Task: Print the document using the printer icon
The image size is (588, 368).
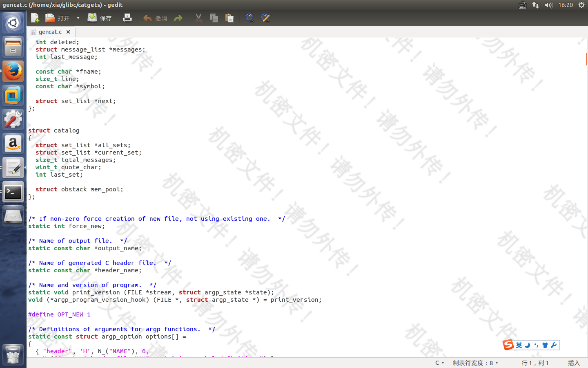Action: (x=127, y=18)
